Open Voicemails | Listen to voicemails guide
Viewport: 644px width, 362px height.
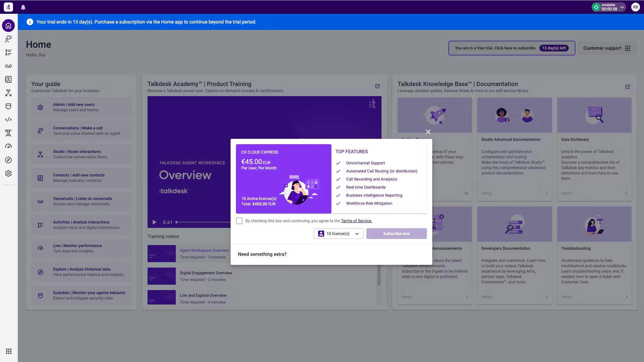[x=81, y=201]
